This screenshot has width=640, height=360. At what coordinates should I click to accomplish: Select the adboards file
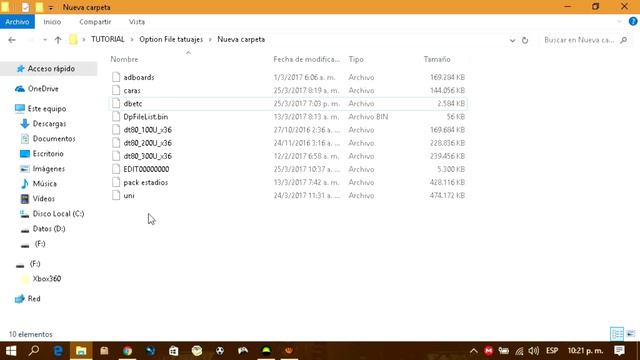(x=288, y=77)
